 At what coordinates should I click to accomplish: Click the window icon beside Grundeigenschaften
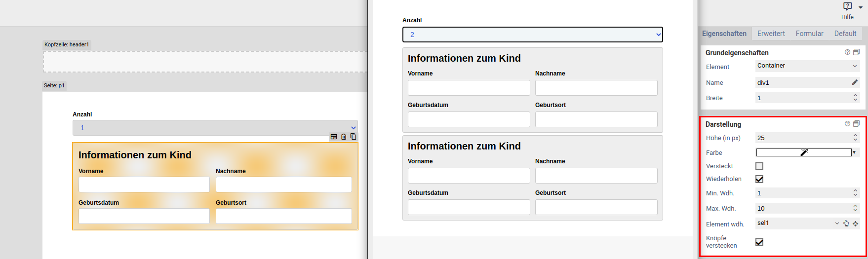(x=856, y=52)
